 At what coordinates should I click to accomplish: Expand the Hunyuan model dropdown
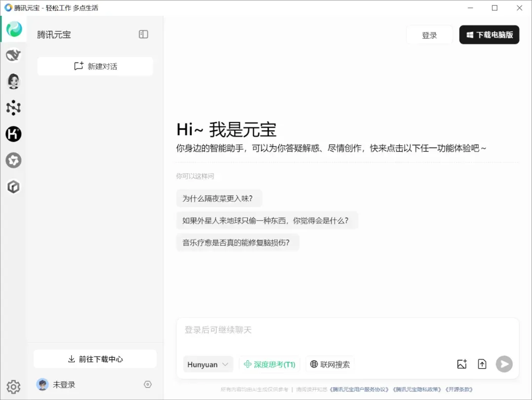208,365
